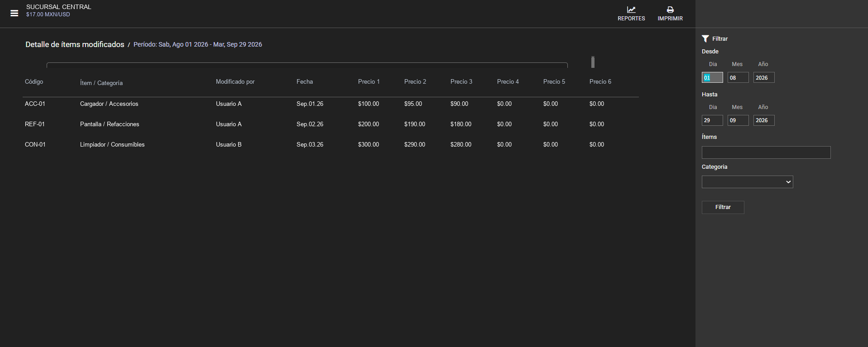The image size is (868, 347).
Task: Click the Precio 1 column header
Action: [369, 82]
